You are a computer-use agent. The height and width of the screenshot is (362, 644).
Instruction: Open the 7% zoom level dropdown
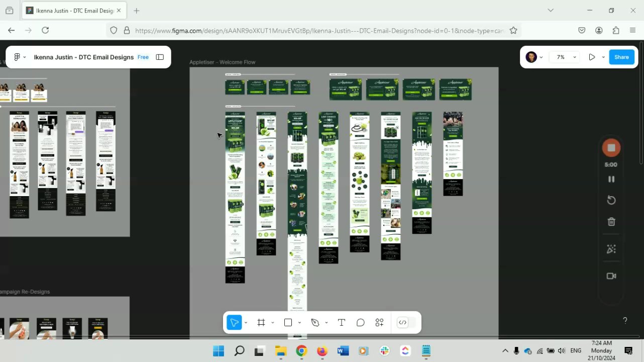pos(565,57)
